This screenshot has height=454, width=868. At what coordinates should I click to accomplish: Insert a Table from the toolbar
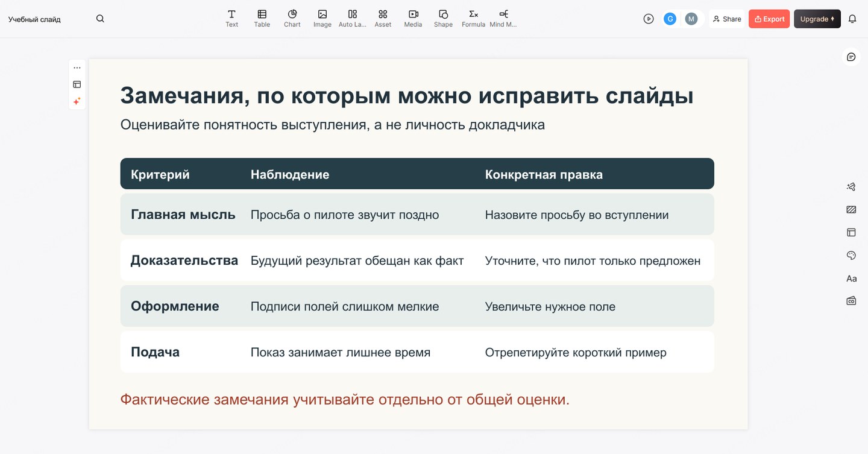(262, 19)
